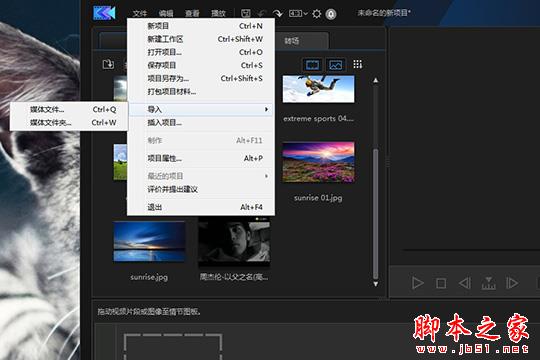
Task: Click the sunrise 01.jpg file name label
Action: (318, 198)
